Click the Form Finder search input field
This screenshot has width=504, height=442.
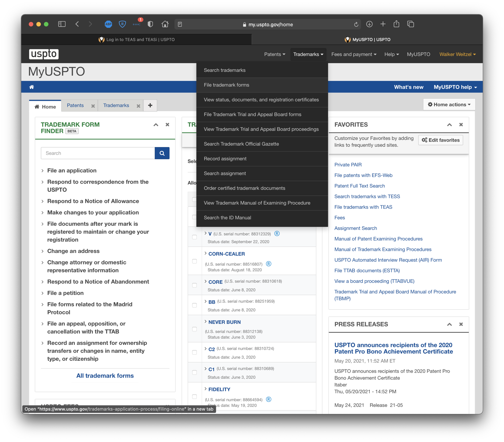(98, 153)
